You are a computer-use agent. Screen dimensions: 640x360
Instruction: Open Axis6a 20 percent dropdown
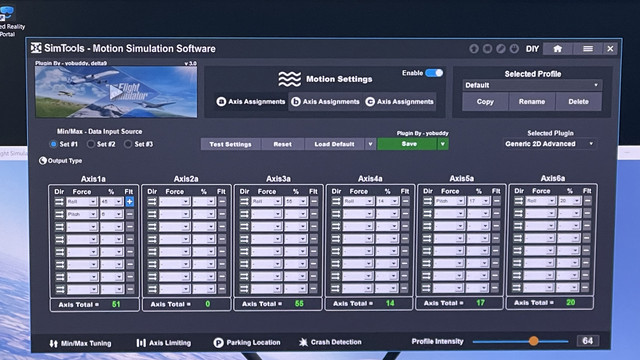(569, 200)
